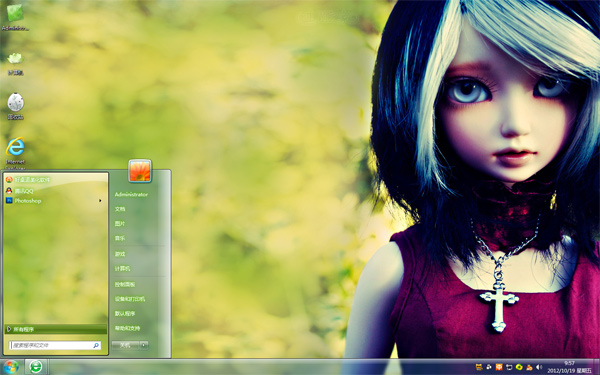Launch Internet Explorer from the desktop

[x=15, y=153]
